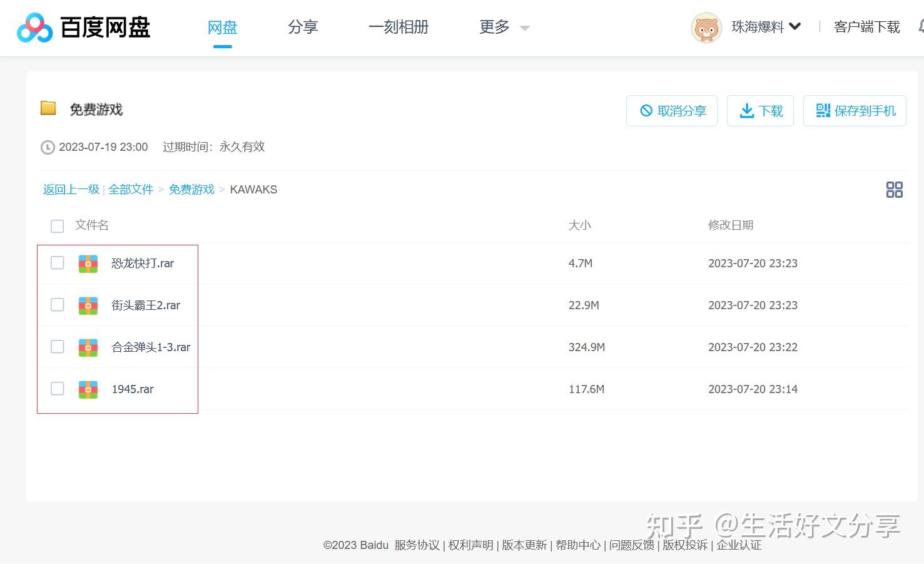
Task: Open the 全部文件 breadcrumb link
Action: (x=131, y=189)
